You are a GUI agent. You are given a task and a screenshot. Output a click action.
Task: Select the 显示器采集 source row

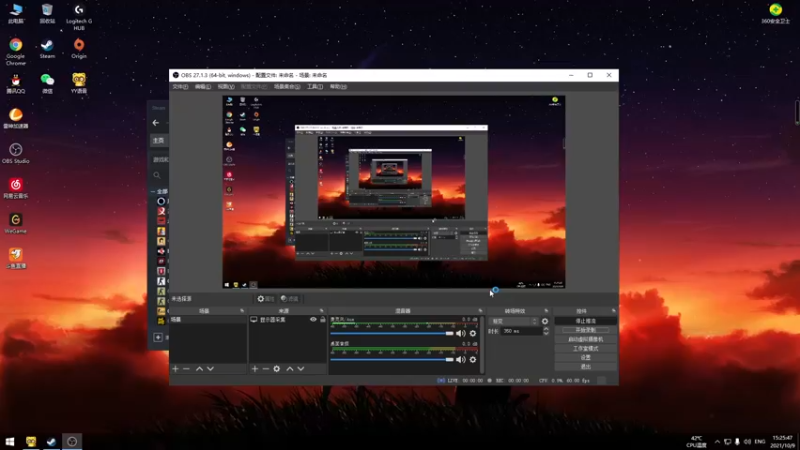[x=288, y=319]
